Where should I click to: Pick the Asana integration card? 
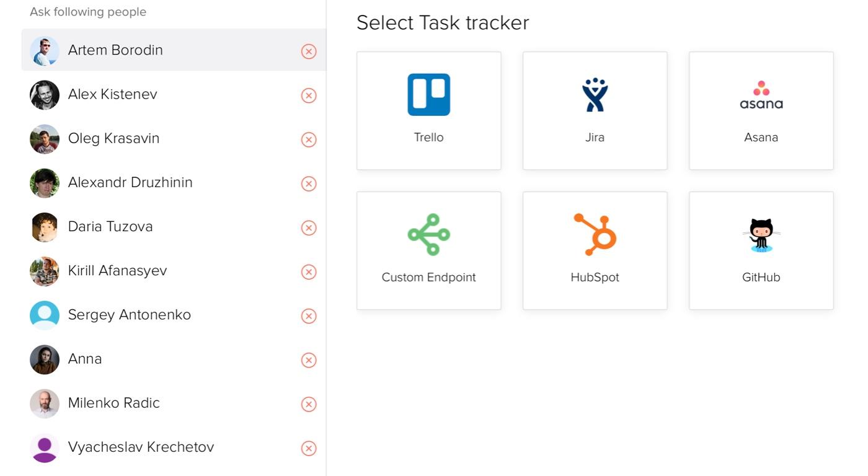click(761, 110)
